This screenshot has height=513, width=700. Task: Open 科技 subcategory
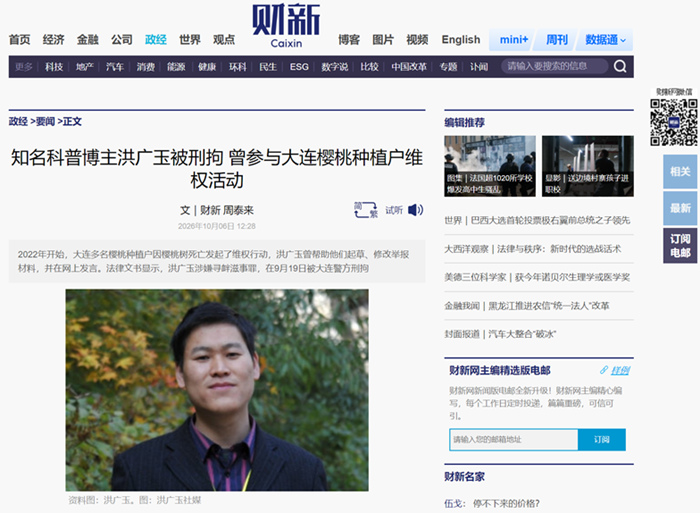click(x=54, y=67)
